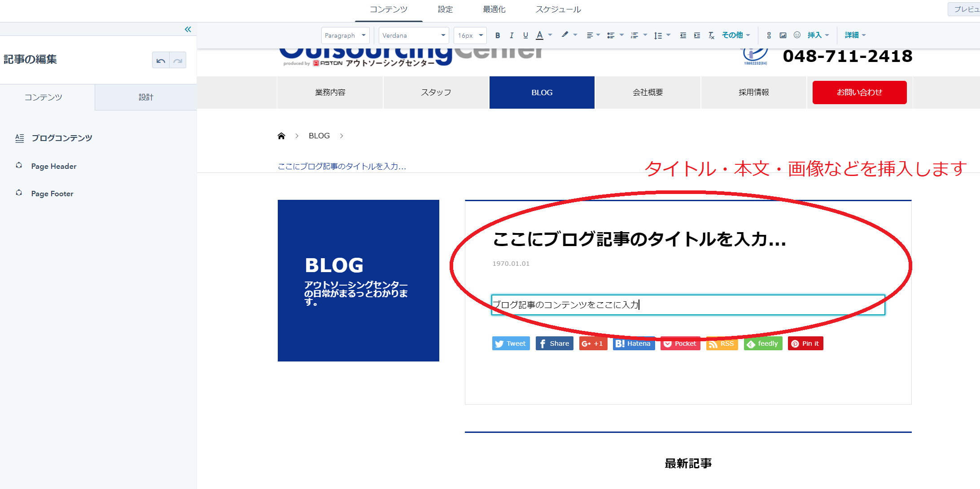Screen dimensions: 980x489
Task: Open the 業務内容 navigation item
Action: tap(330, 93)
